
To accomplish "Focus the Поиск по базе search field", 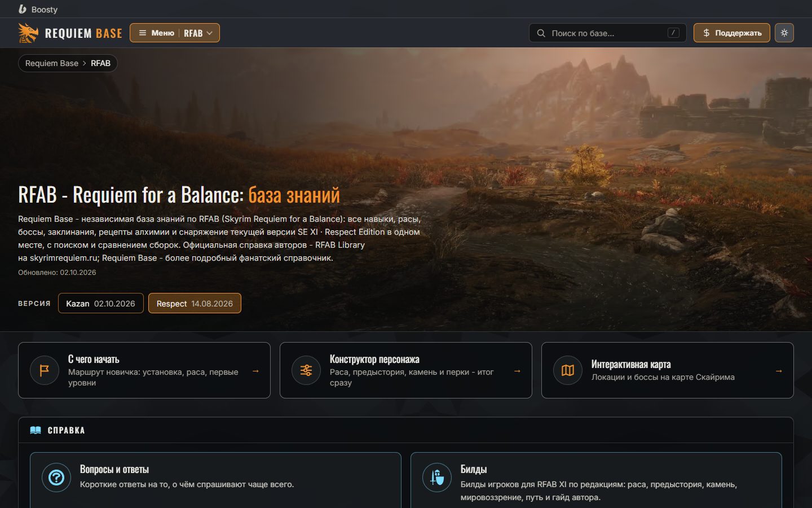I will tap(607, 33).
